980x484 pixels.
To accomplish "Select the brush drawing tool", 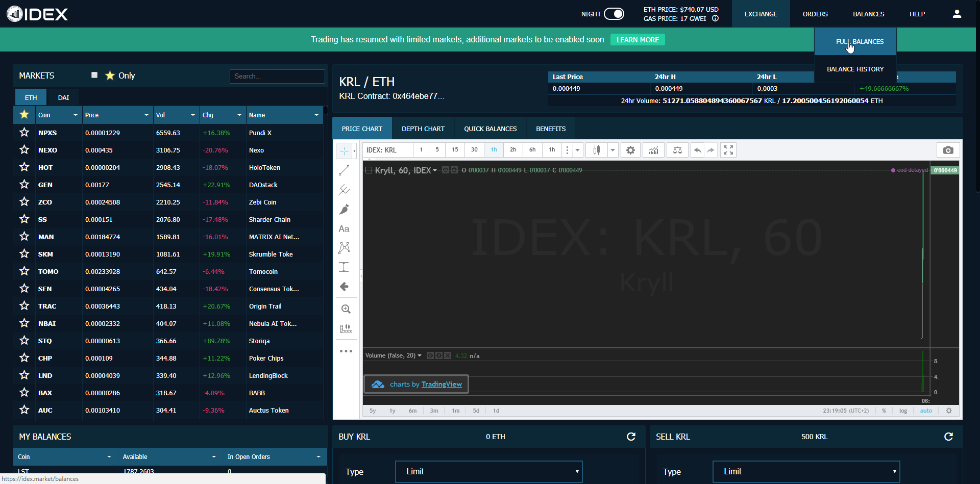I will click(344, 209).
